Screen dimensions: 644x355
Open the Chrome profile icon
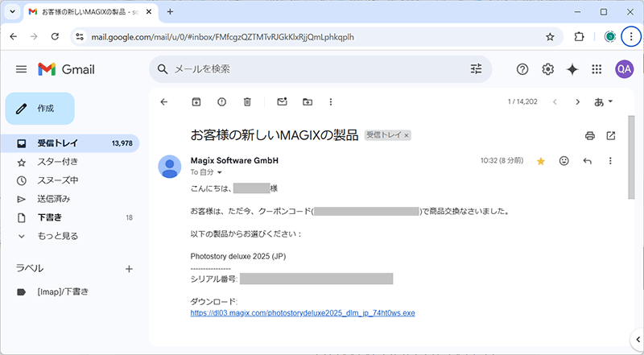(610, 37)
